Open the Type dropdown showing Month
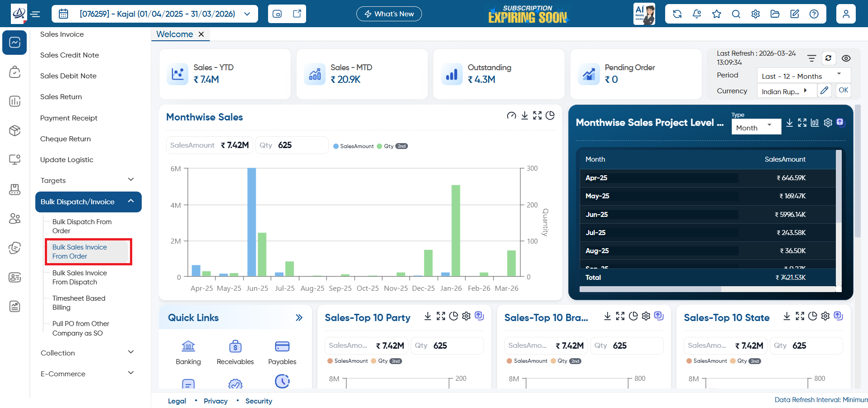The width and height of the screenshot is (868, 408). (x=756, y=127)
